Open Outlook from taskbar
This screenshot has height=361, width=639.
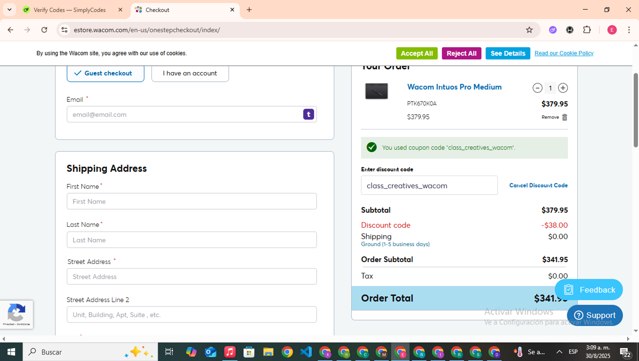[210, 352]
